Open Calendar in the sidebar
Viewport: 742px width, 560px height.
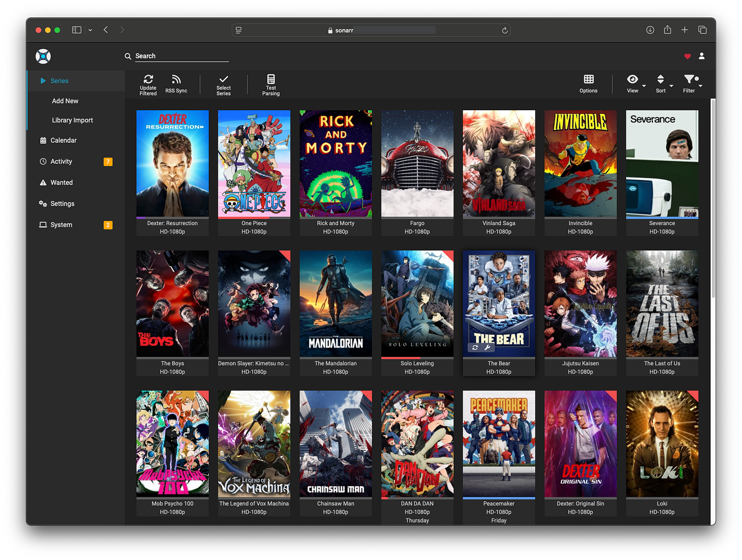(x=64, y=140)
